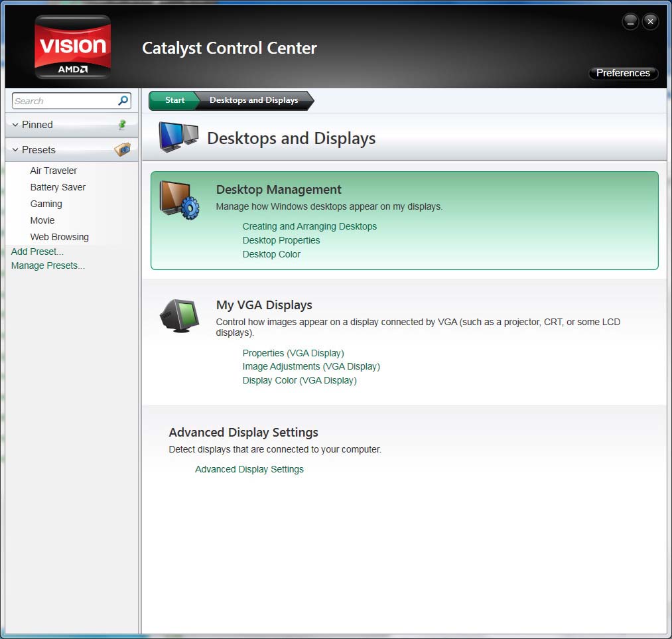Close the Catalyst Control Center window
672x639 pixels.
coord(650,21)
